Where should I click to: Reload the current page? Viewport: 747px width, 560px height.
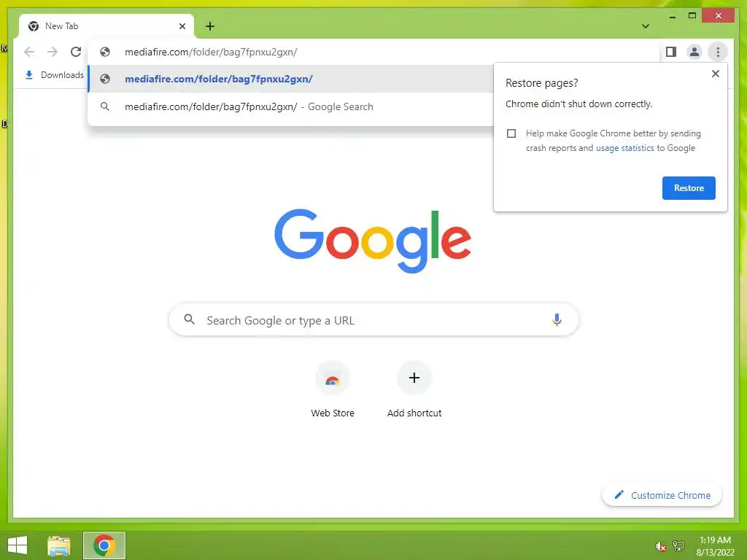pos(76,52)
